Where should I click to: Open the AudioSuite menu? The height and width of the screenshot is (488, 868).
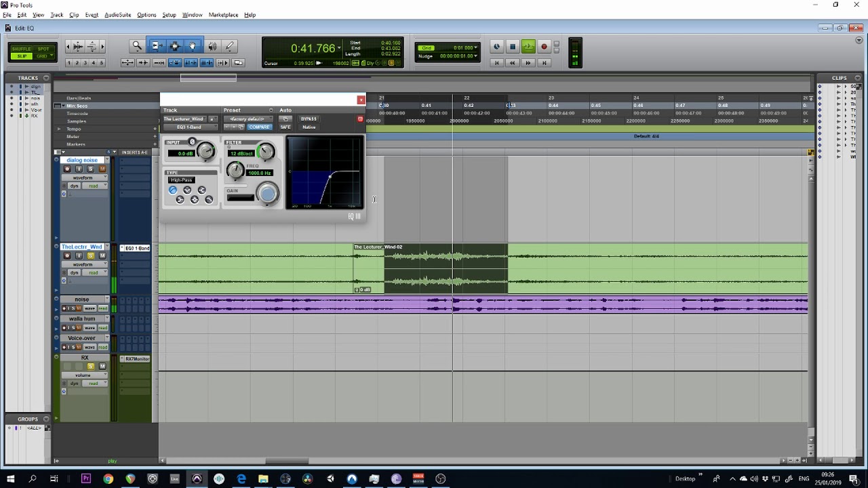[x=118, y=15]
